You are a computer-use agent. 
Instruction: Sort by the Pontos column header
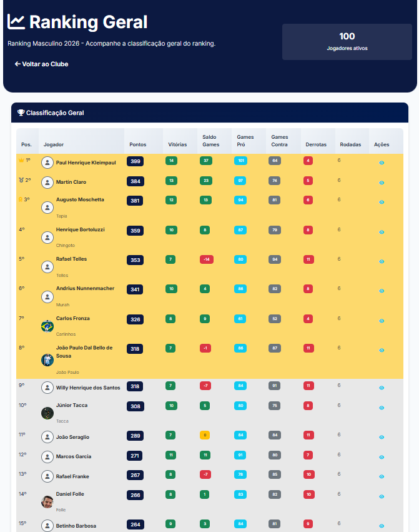pyautogui.click(x=137, y=144)
